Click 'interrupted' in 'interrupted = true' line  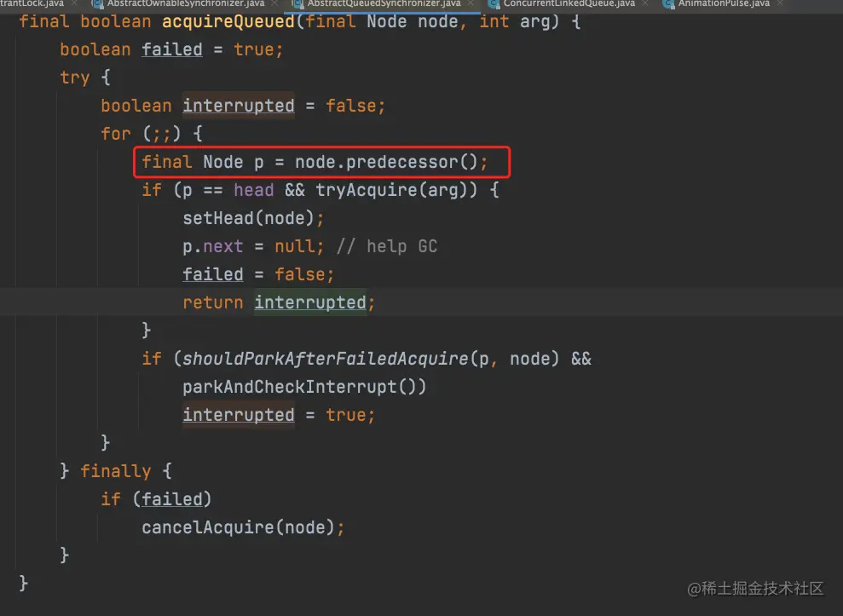(238, 415)
